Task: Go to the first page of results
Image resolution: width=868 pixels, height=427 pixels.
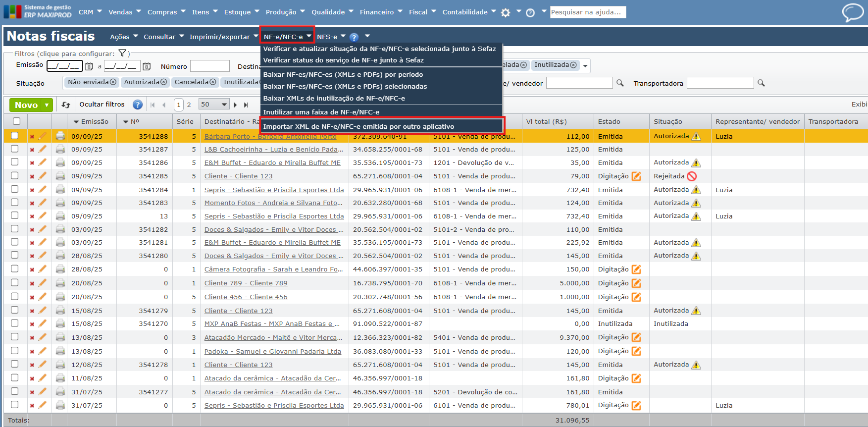Action: 153,105
